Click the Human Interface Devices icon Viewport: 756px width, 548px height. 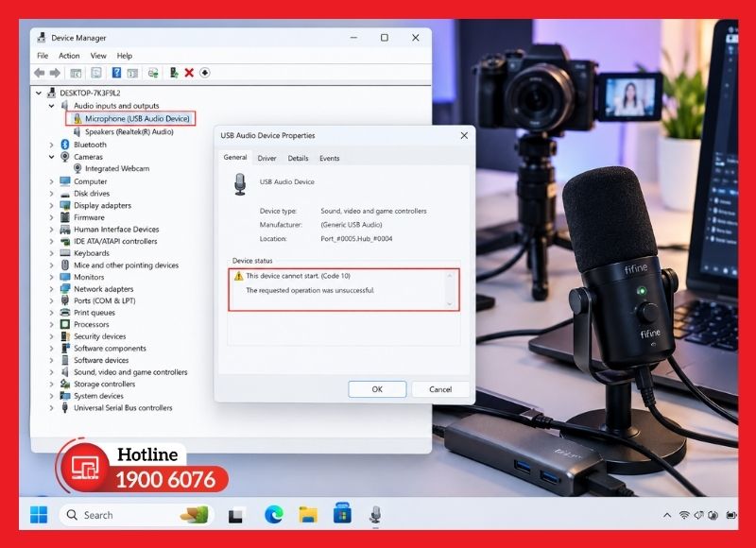[x=65, y=230]
